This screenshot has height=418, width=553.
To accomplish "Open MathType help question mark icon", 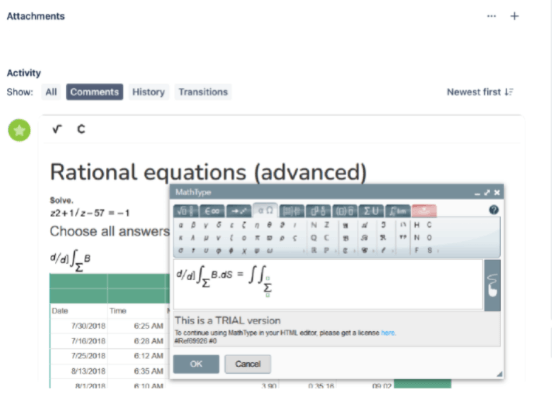I will [x=494, y=210].
